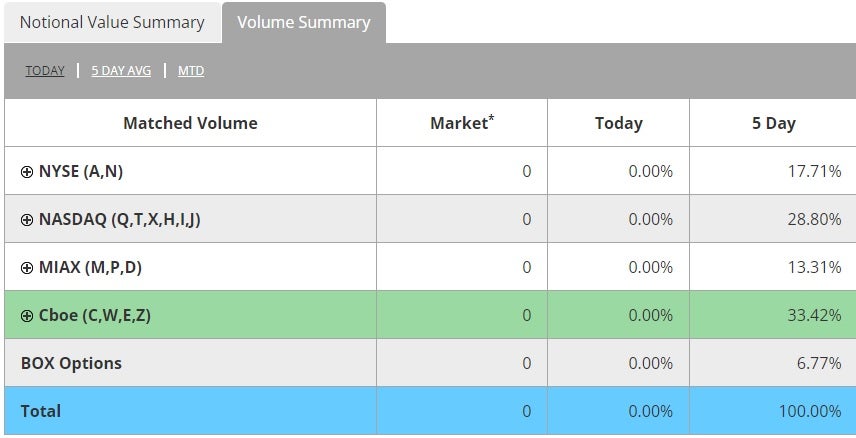Select the MIAX (M,P,D) label
This screenshot has width=856, height=438.
(90, 268)
